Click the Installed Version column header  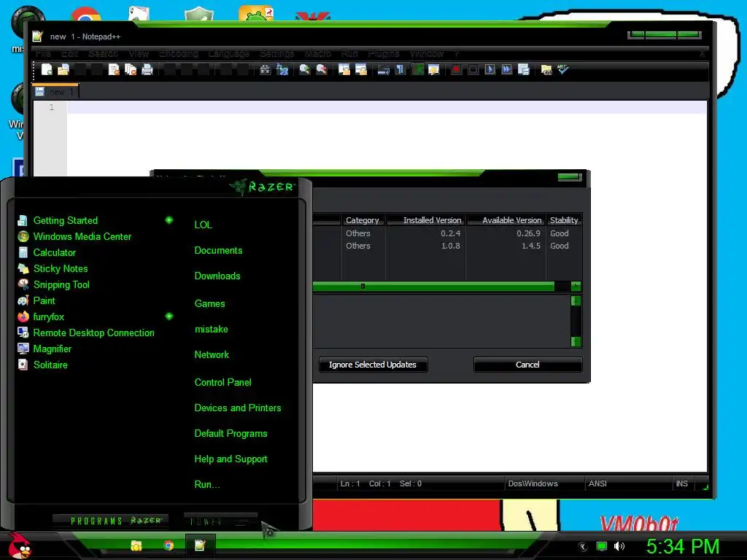[x=426, y=220]
